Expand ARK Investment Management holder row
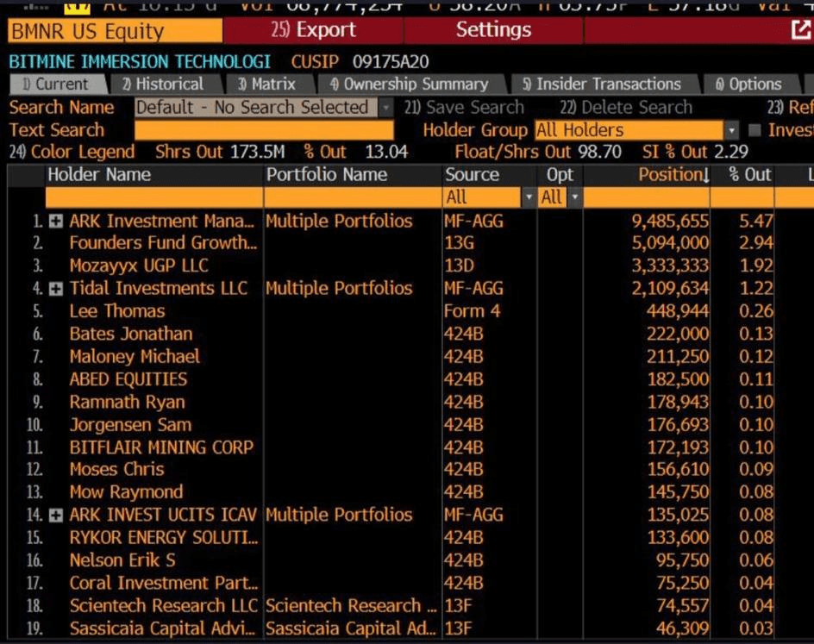814x644 pixels. (x=55, y=222)
